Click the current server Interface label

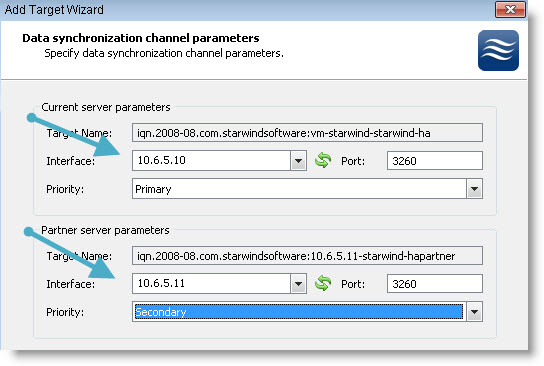click(x=70, y=161)
